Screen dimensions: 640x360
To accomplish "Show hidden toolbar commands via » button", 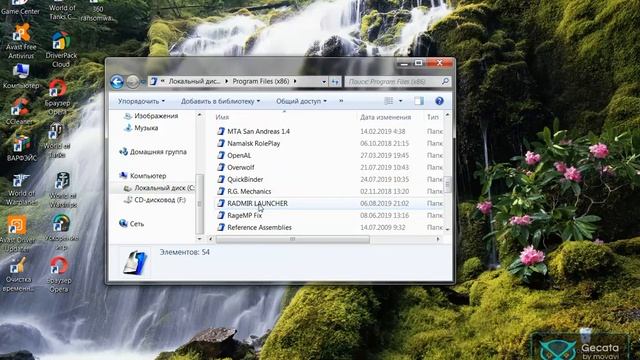I will [x=341, y=101].
